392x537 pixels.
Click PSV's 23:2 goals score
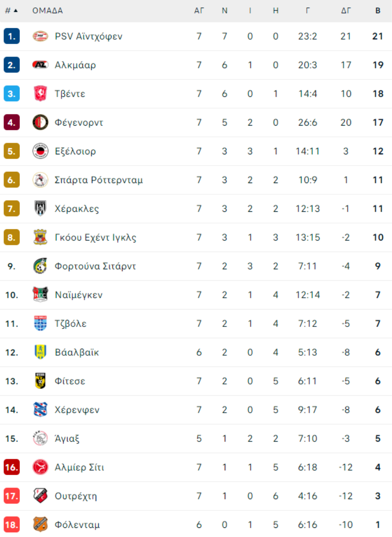308,36
